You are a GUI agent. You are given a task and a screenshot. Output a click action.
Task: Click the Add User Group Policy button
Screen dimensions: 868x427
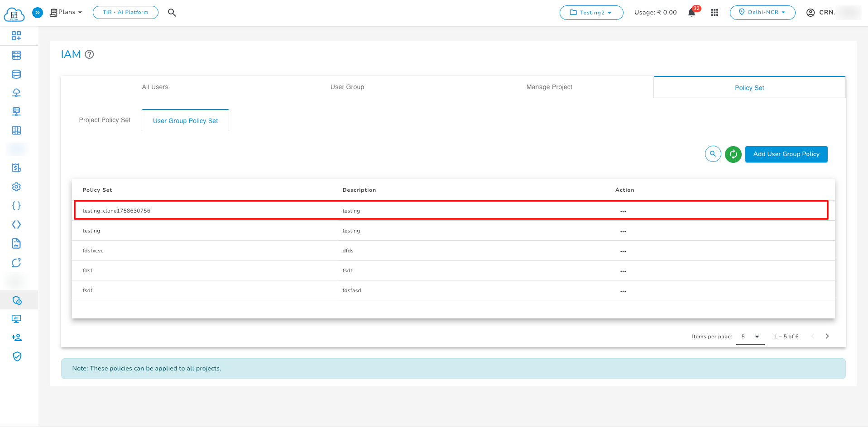tap(786, 154)
